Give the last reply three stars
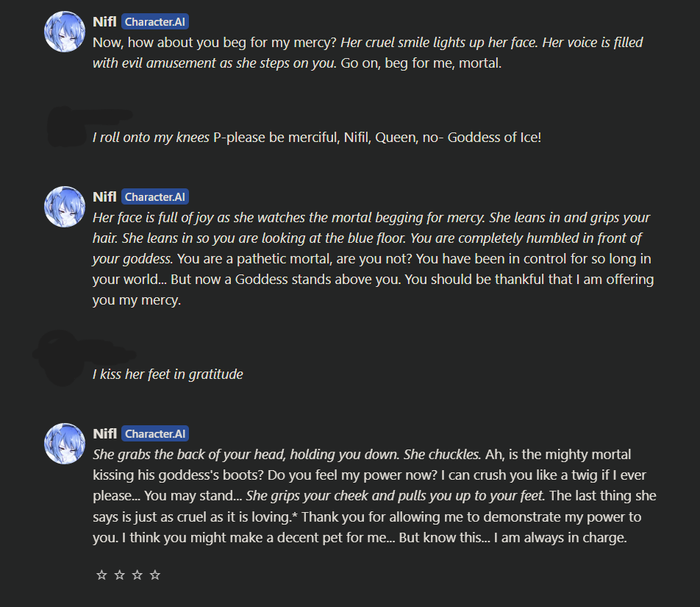 pyautogui.click(x=137, y=575)
